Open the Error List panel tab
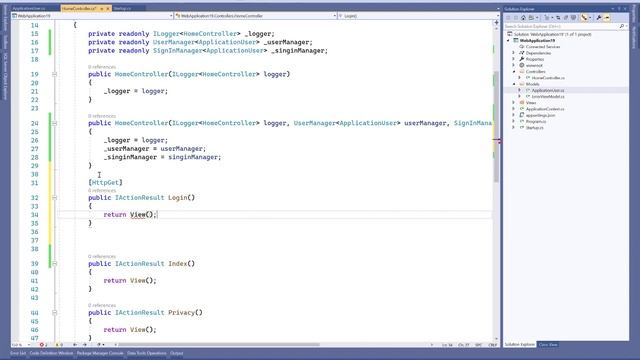640x360 pixels. (x=18, y=353)
